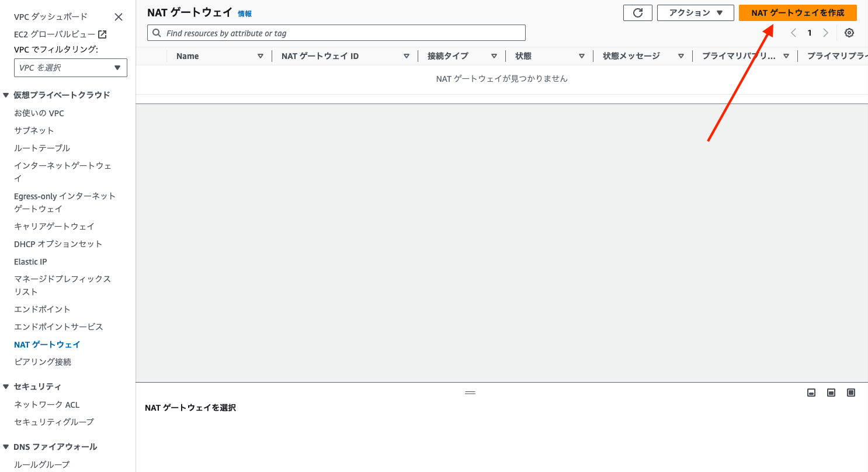Go to previous page chevron
Image resolution: width=868 pixels, height=472 pixels.
[793, 33]
